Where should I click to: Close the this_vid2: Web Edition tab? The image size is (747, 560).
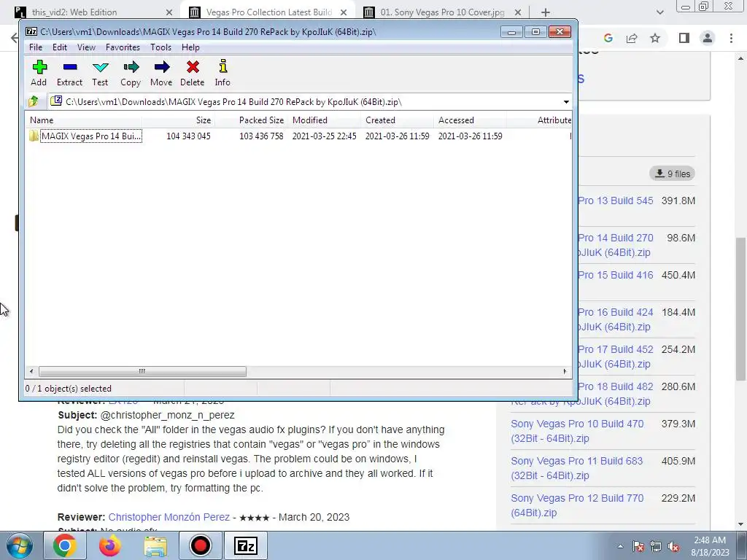coord(169,12)
